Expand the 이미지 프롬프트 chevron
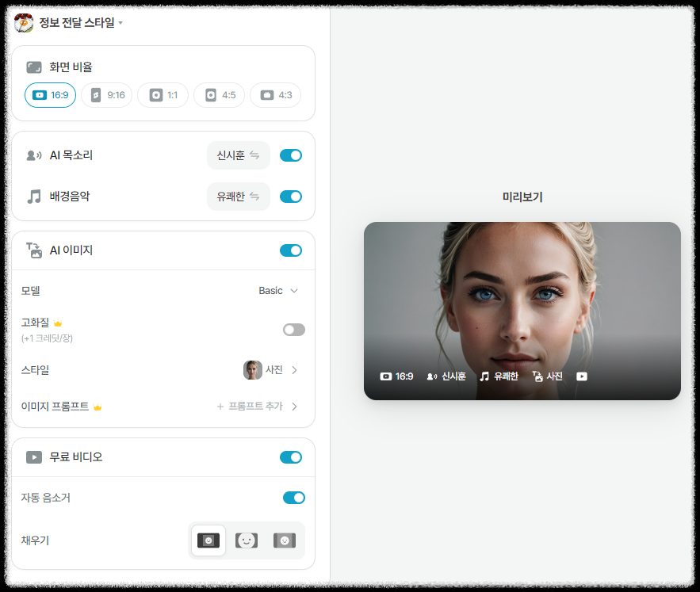The width and height of the screenshot is (700, 592). pos(295,407)
